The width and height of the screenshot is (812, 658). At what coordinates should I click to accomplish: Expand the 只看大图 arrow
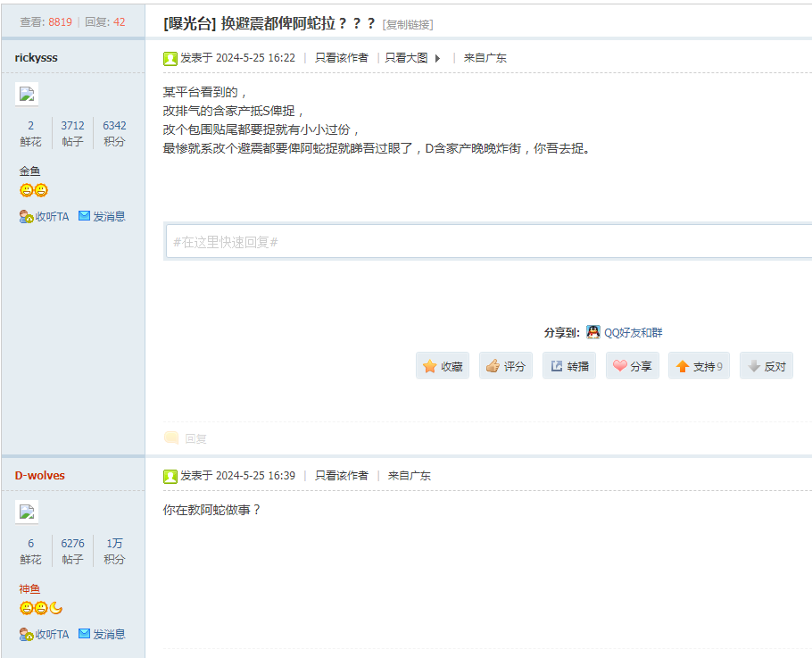click(x=437, y=58)
